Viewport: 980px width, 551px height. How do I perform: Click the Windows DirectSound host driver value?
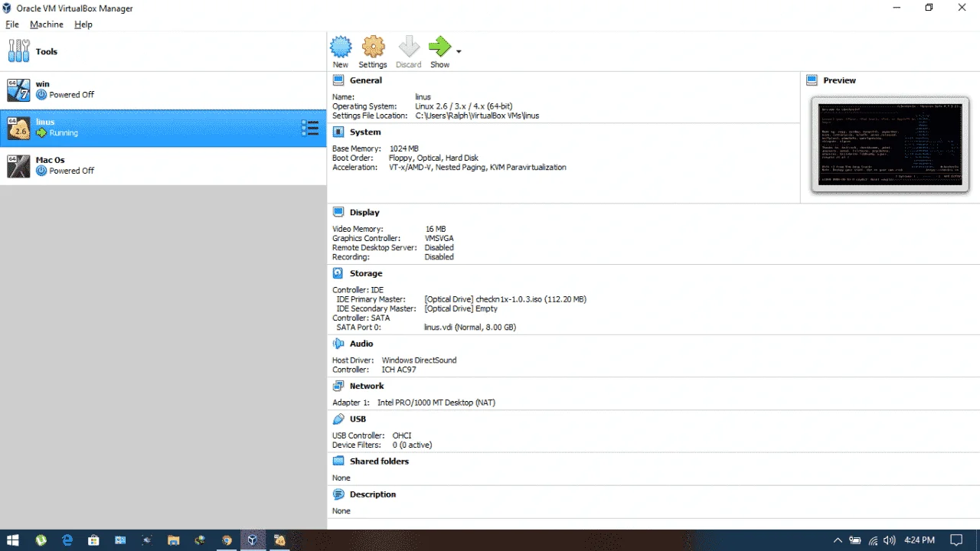pos(420,360)
